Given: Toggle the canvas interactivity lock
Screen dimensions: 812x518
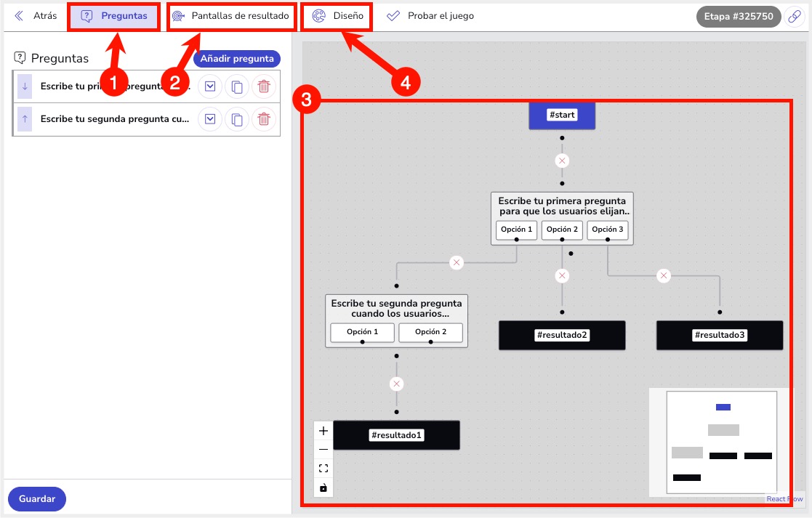Looking at the screenshot, I should (323, 487).
